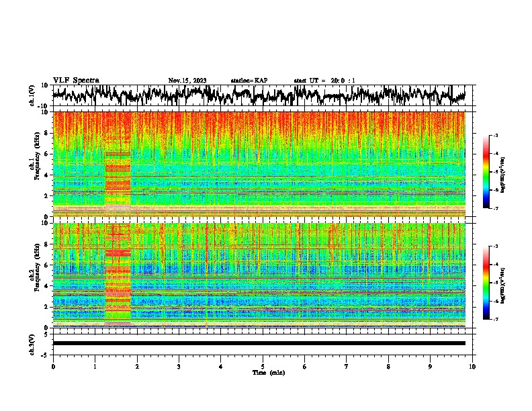The image size is (532, 411).
Task: Click the "9" tick on the time axis
Action: [x=430, y=367]
